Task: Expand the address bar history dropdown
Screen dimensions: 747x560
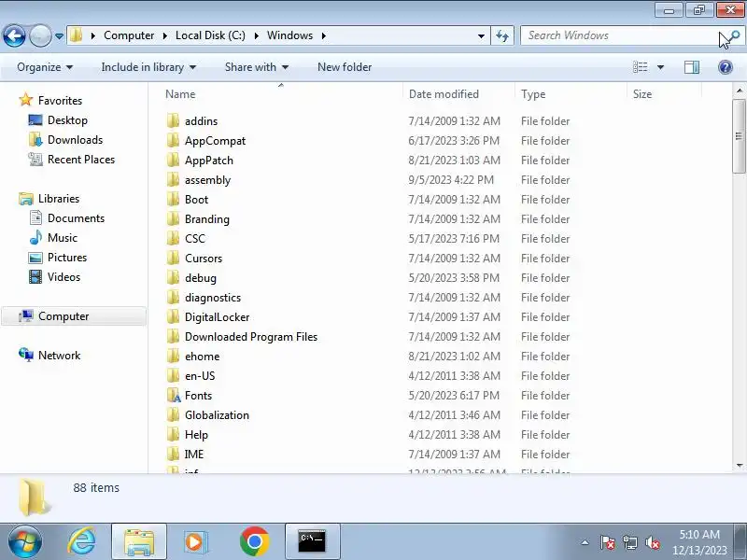Action: pyautogui.click(x=481, y=35)
